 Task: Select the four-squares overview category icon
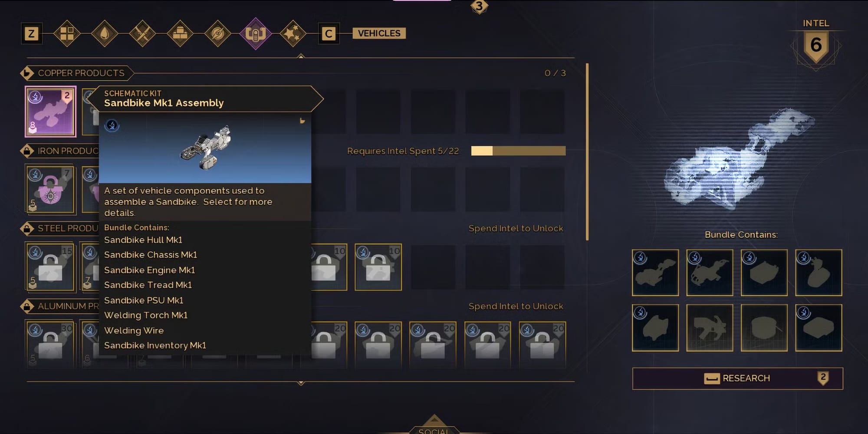pos(67,33)
